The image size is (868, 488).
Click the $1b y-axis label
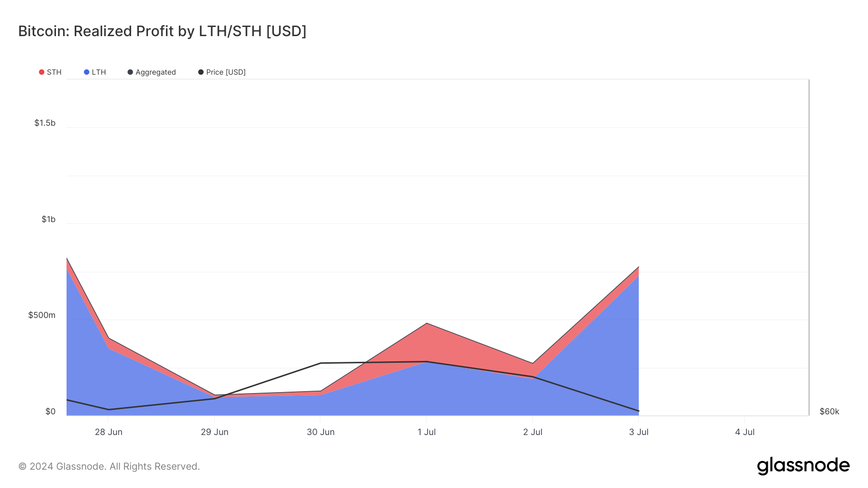pos(48,219)
